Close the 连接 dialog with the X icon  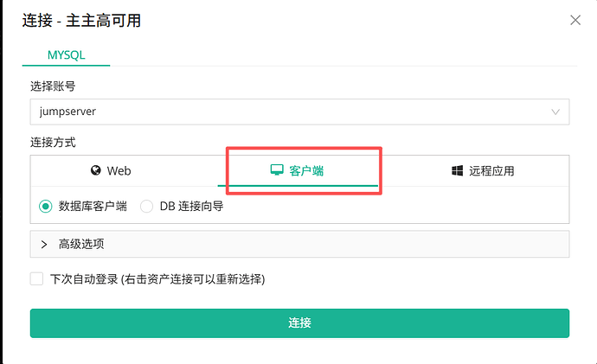pos(575,20)
